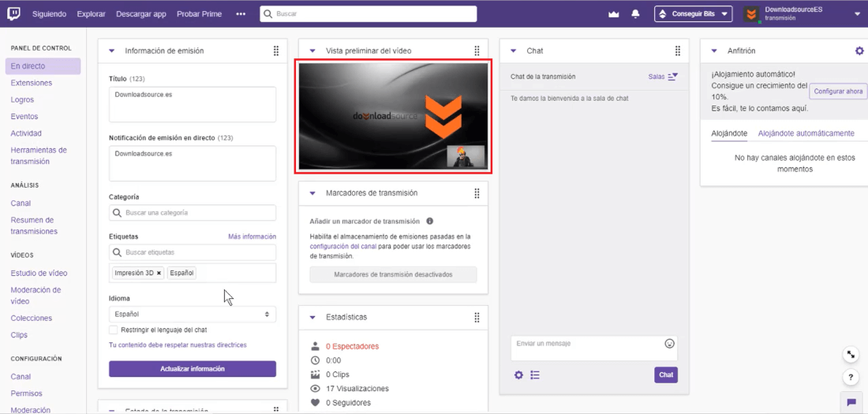Focus the Buscar etiquetas field
Viewport: 868px width, 414px height.
(x=193, y=252)
